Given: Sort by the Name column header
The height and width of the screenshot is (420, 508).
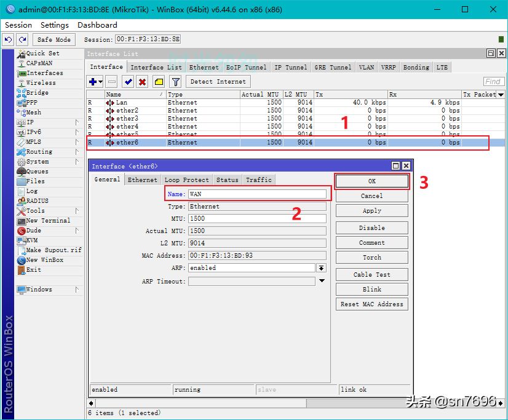Looking at the screenshot, I should coord(135,95).
